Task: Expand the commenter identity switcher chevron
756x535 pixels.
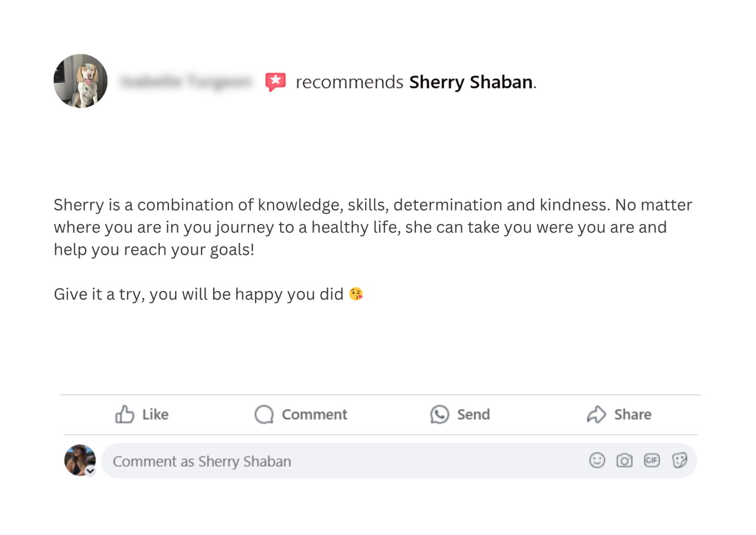Action: [x=91, y=471]
